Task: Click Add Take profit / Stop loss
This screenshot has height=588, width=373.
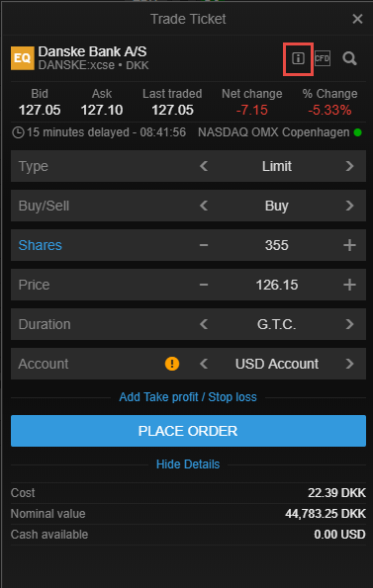Action: (188, 397)
